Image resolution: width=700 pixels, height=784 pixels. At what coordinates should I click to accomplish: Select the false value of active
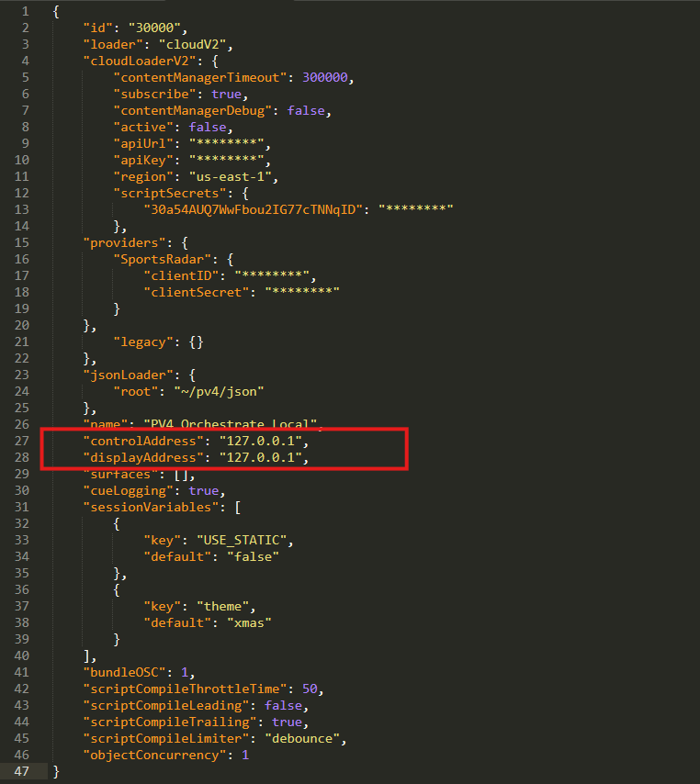coord(207,127)
